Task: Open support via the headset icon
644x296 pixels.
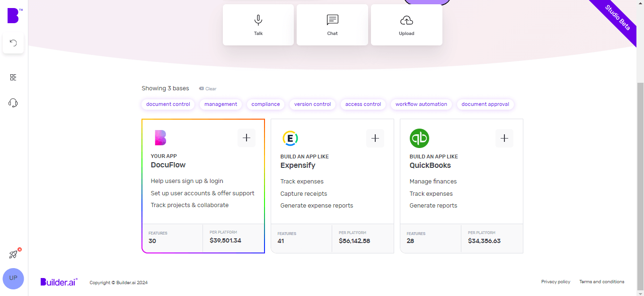Action: pos(13,103)
